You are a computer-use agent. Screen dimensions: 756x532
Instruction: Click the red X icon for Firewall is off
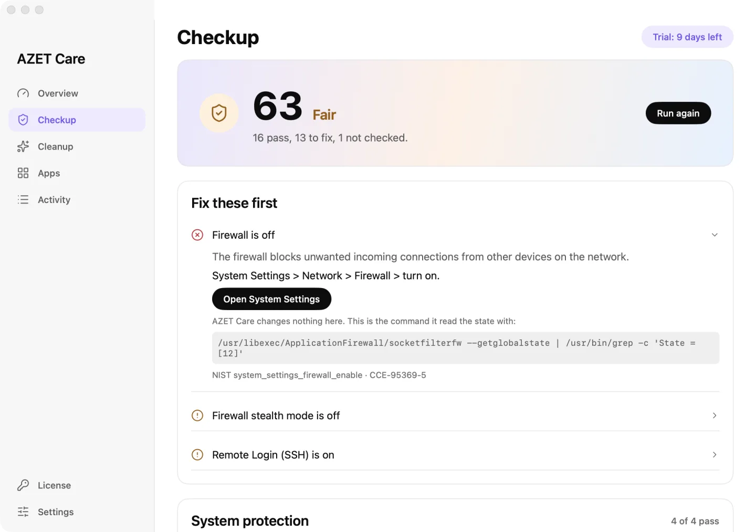(197, 235)
